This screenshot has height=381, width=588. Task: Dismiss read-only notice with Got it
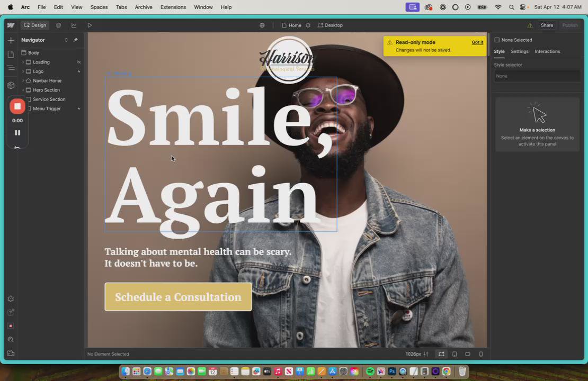pyautogui.click(x=477, y=42)
